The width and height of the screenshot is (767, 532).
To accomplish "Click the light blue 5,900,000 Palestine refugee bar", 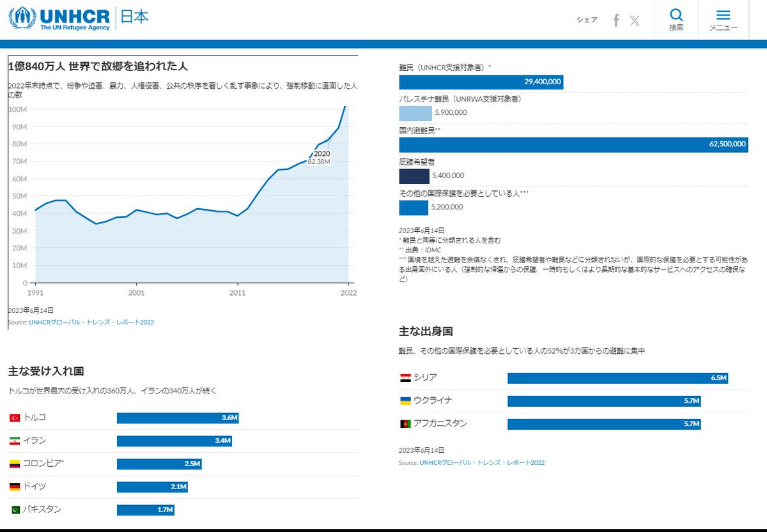I will (x=415, y=113).
